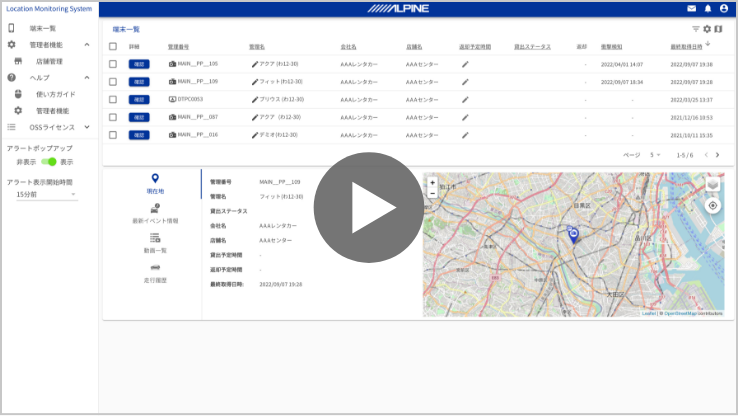Edit the name pencil for プリウス row

[x=255, y=99]
